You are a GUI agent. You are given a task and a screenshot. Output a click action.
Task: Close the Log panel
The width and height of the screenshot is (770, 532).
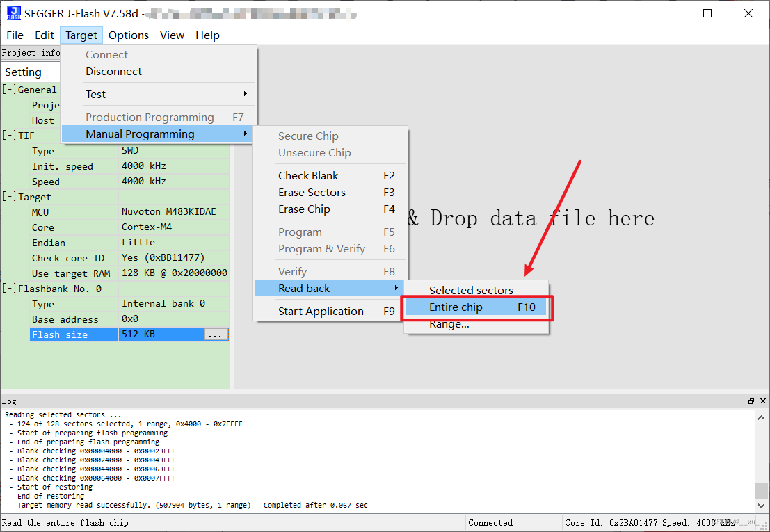click(x=762, y=401)
